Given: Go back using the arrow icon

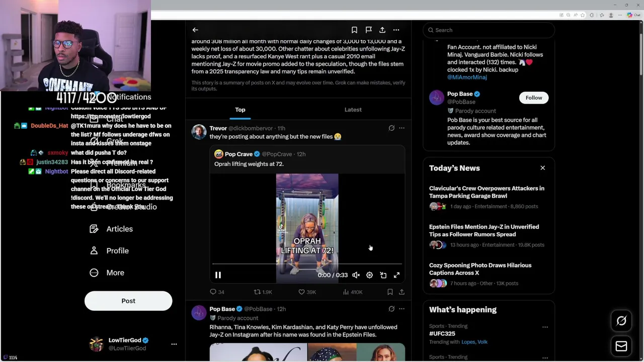Looking at the screenshot, I should [x=195, y=30].
